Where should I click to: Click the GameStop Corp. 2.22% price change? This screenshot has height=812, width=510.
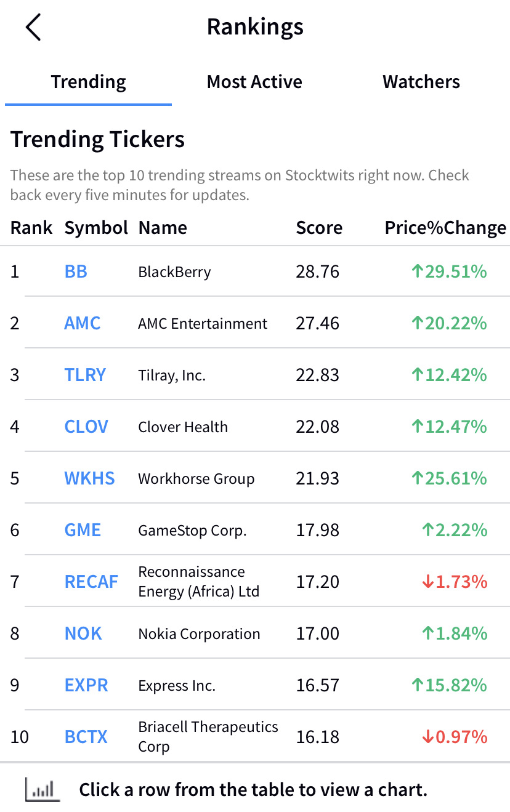click(x=455, y=530)
